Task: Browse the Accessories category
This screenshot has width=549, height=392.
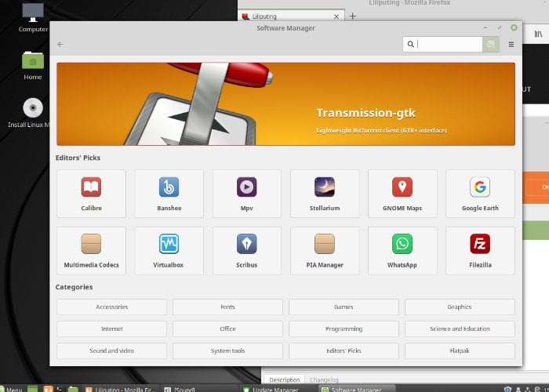Action: [111, 307]
